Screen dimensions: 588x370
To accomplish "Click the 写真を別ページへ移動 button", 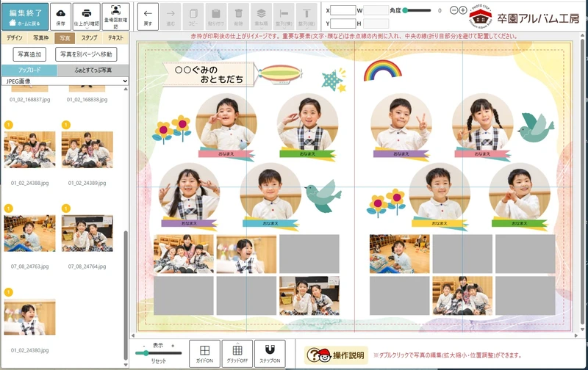I will (86, 54).
